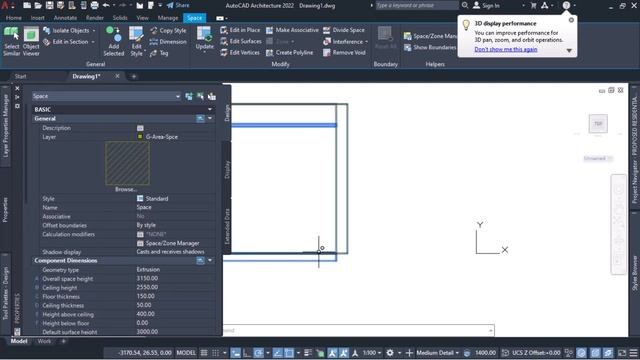This screenshot has height=360, width=640.
Task: Open the Interference dropdown
Action: tap(367, 42)
